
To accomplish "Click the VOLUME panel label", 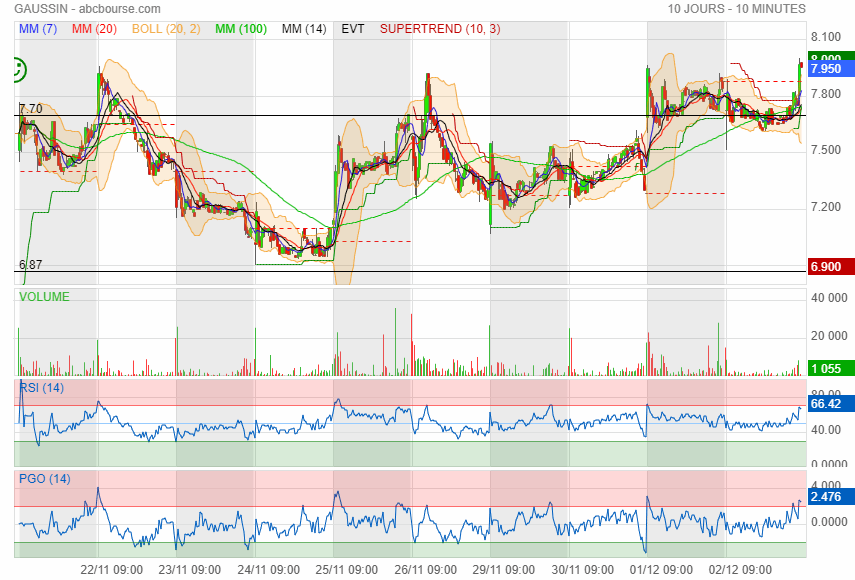I will tap(44, 297).
